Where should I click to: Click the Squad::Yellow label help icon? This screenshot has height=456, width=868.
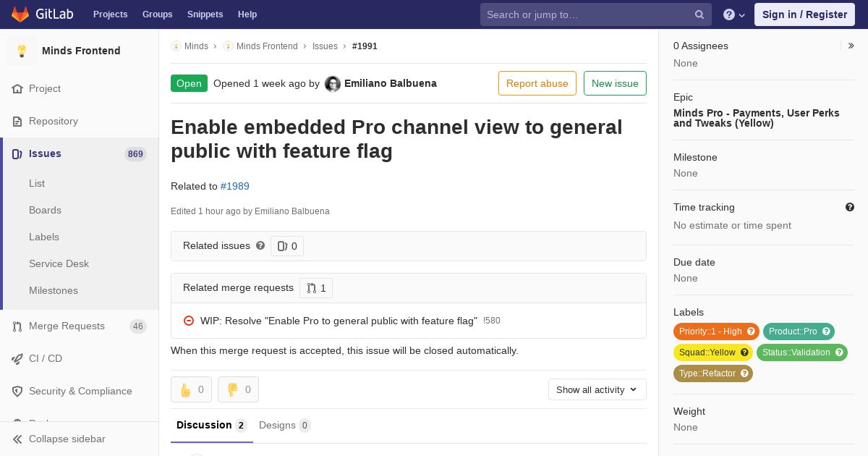(744, 352)
